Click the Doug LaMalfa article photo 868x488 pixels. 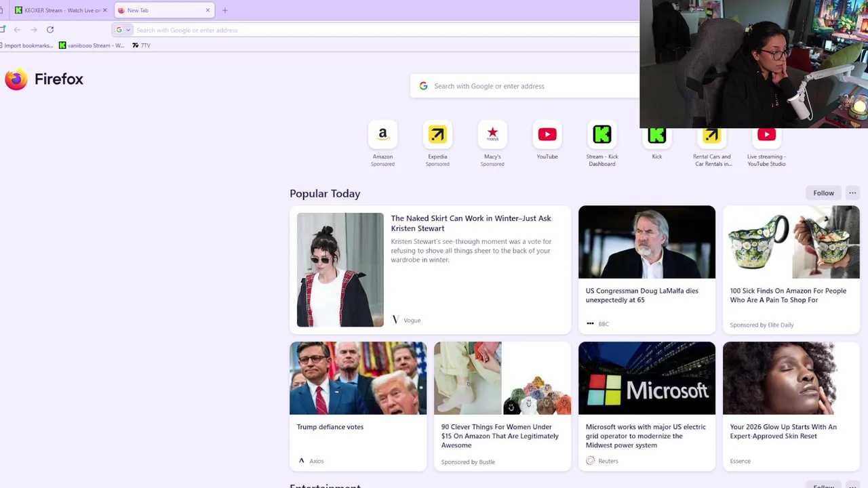(x=647, y=242)
